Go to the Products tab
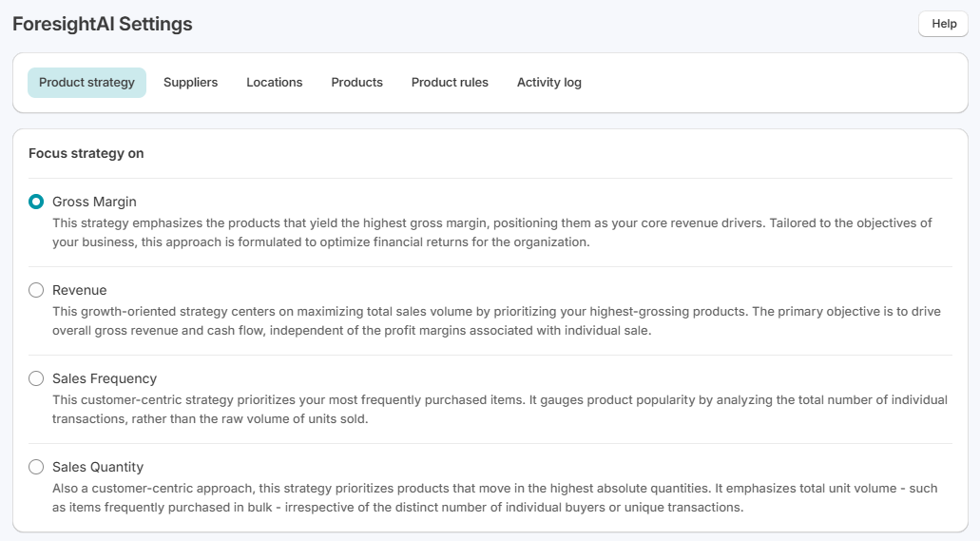This screenshot has height=541, width=980. click(x=356, y=83)
